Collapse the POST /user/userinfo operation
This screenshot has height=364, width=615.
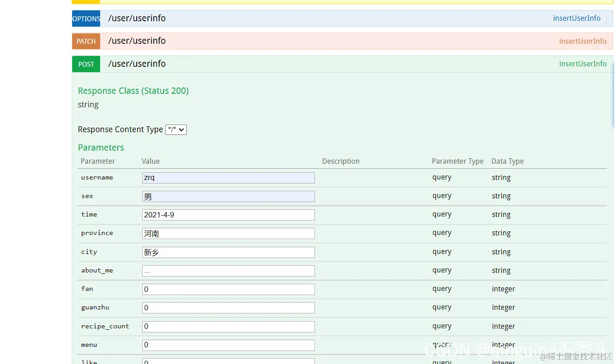coord(137,64)
